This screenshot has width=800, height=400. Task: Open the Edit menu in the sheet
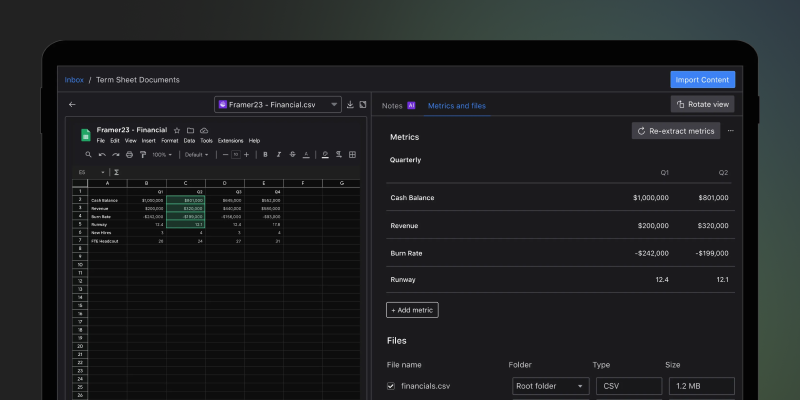pos(115,141)
